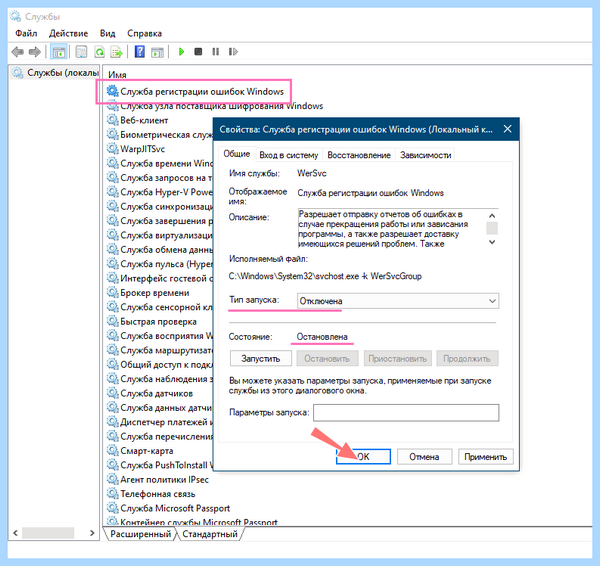Select the Смарт-карта service

click(x=147, y=451)
